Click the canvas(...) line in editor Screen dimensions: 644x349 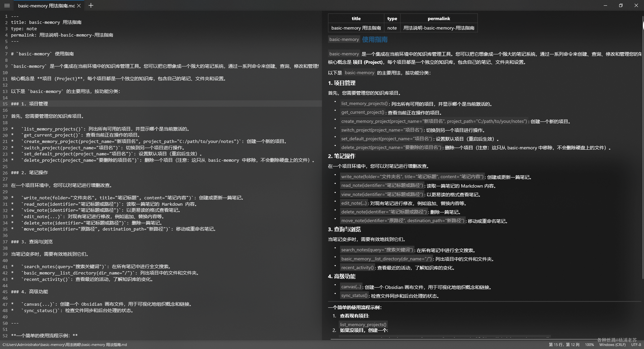click(x=102, y=304)
